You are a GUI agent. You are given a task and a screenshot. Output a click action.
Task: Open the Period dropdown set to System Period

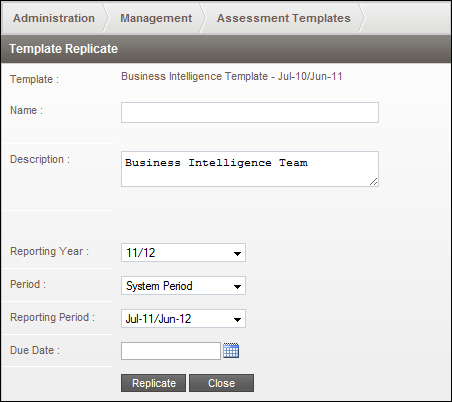[x=183, y=286]
